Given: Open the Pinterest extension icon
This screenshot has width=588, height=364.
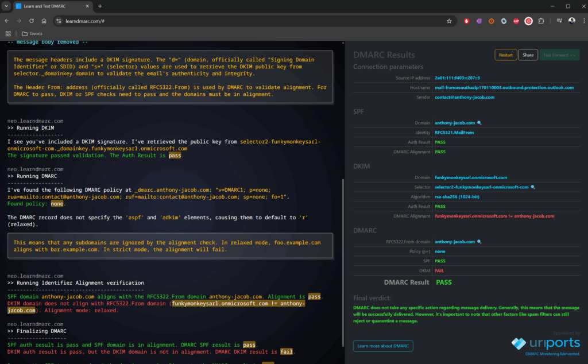Looking at the screenshot, I should pos(528,21).
